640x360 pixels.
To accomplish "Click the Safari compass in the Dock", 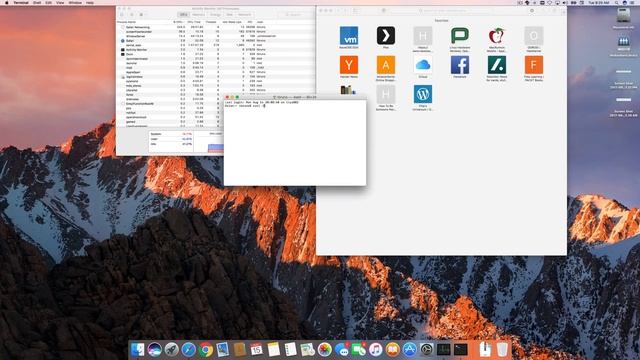I will coord(189,350).
